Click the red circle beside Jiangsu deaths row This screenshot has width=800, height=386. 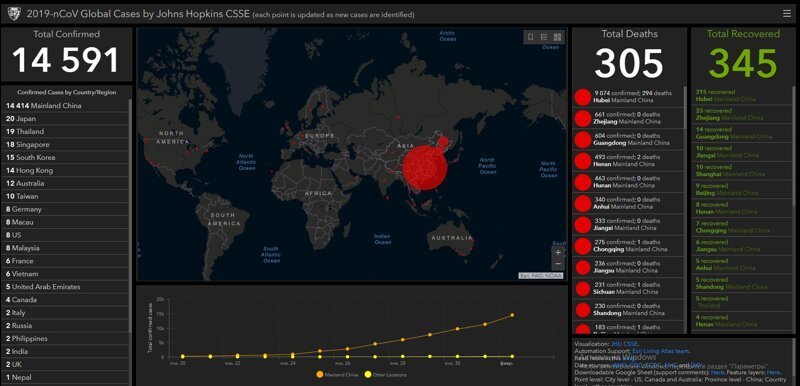coord(583,267)
